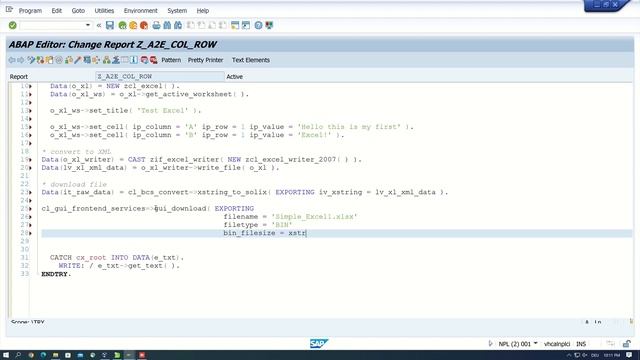The width and height of the screenshot is (640, 360).
Task: Open the Goto menu
Action: (78, 11)
